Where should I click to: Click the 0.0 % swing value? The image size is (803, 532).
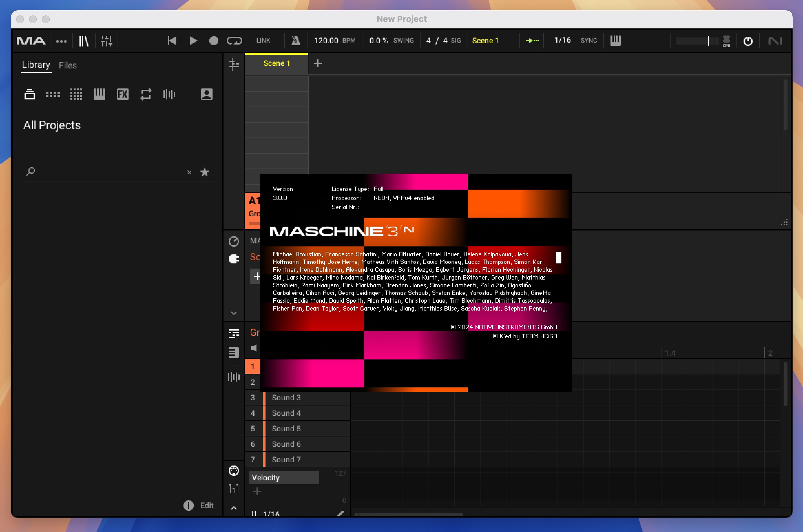pos(379,41)
